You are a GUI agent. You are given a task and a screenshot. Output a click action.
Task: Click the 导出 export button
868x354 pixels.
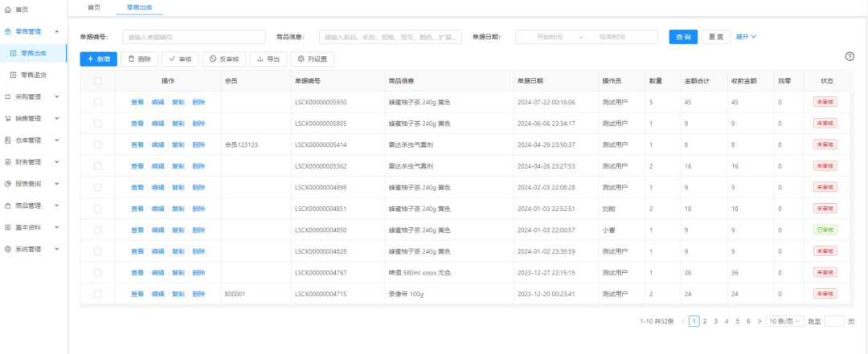pos(268,59)
